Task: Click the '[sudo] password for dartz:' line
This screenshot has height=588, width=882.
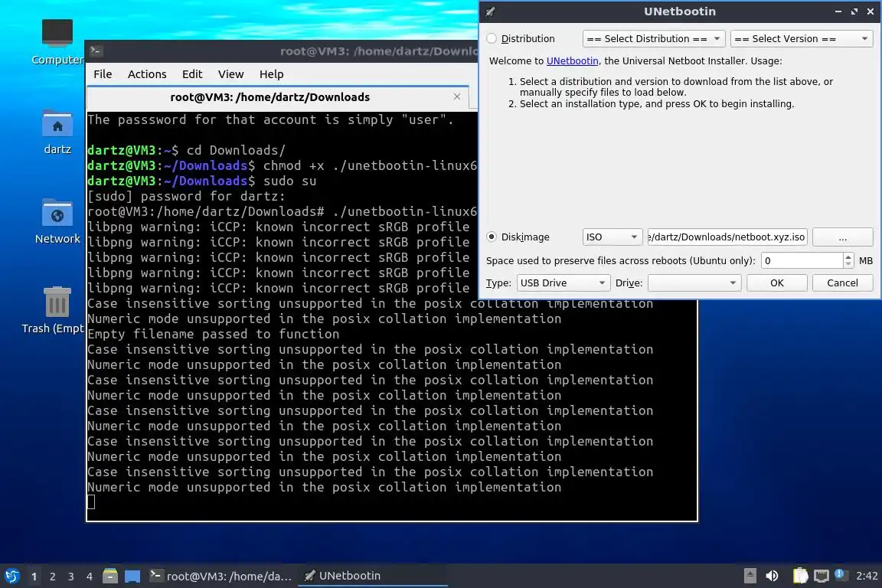Action: click(x=186, y=196)
